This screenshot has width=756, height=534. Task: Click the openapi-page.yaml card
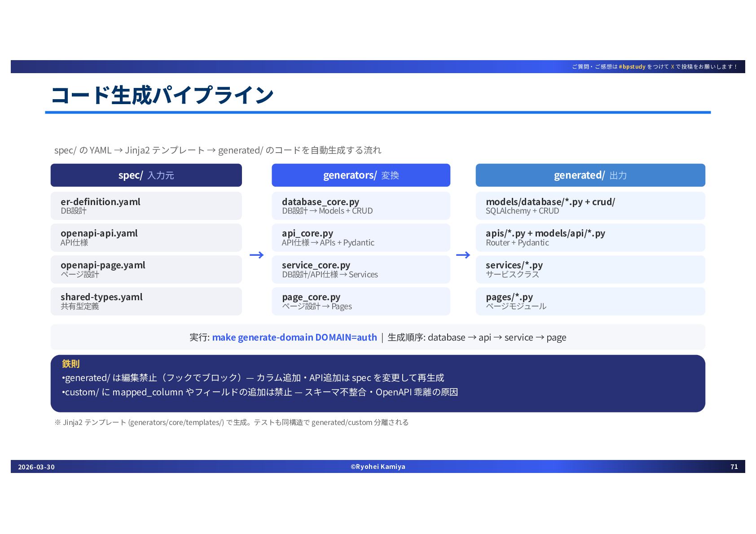pyautogui.click(x=146, y=270)
